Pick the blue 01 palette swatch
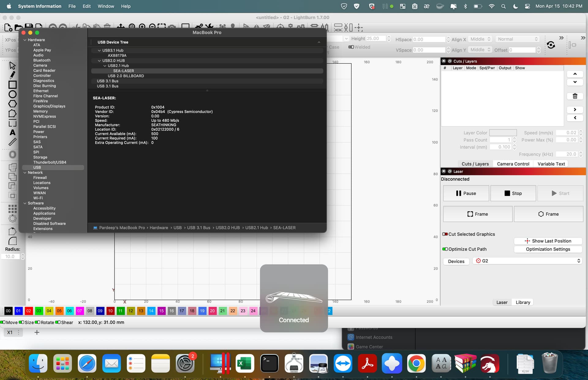Screen dimensions: 588x380 [x=18, y=311]
